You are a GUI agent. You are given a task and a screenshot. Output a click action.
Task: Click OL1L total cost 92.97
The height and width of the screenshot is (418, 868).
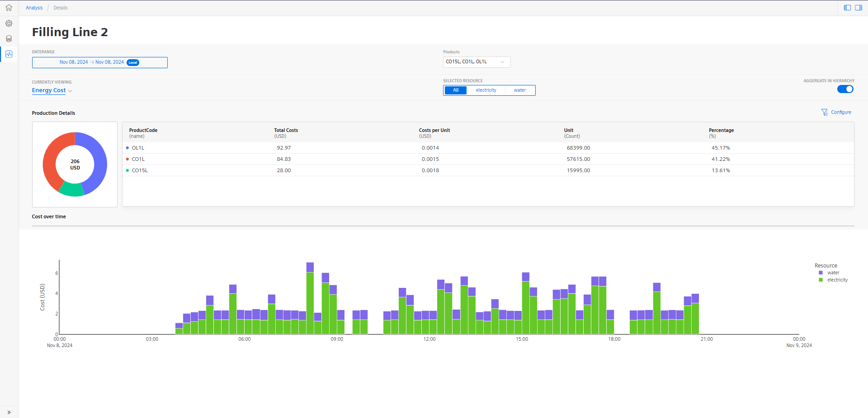coord(284,148)
